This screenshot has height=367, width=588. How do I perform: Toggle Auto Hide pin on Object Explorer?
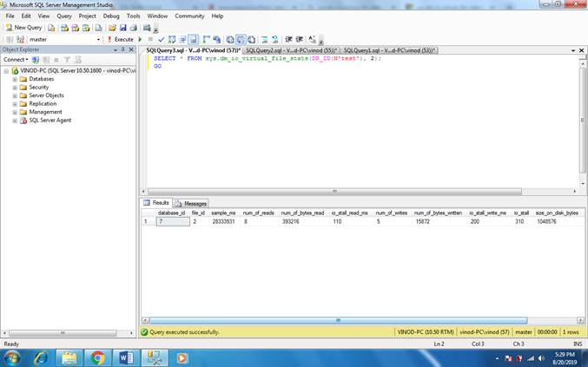coord(123,49)
